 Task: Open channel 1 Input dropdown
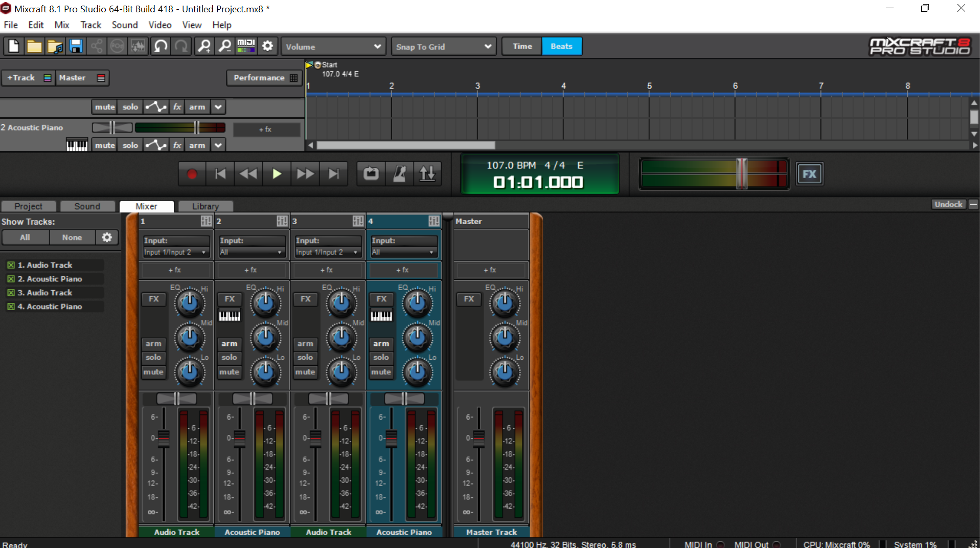tap(175, 252)
